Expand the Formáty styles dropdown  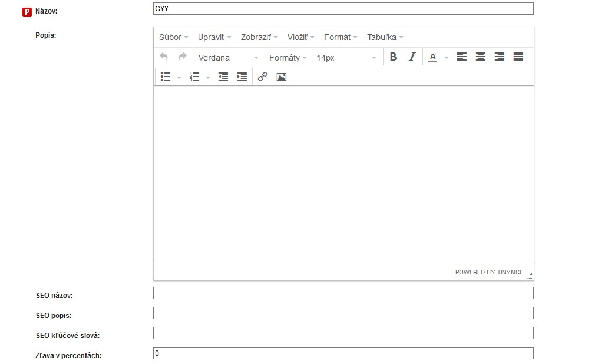coord(288,58)
